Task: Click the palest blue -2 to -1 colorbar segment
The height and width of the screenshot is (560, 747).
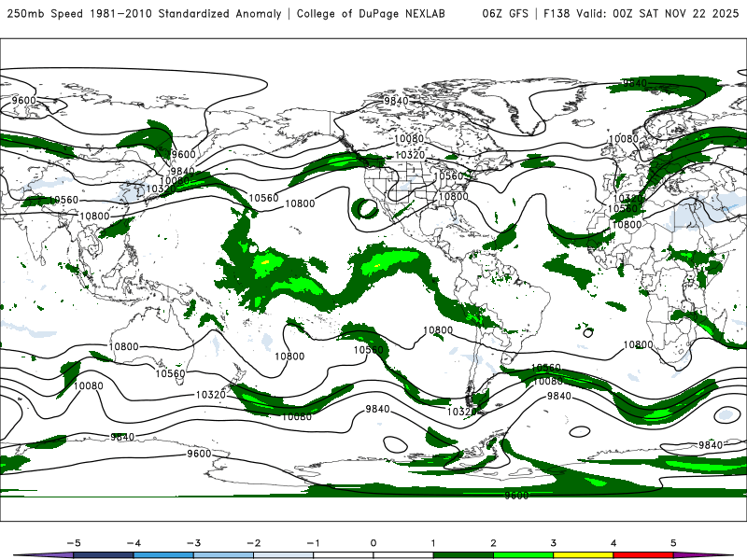Action: pos(284,555)
